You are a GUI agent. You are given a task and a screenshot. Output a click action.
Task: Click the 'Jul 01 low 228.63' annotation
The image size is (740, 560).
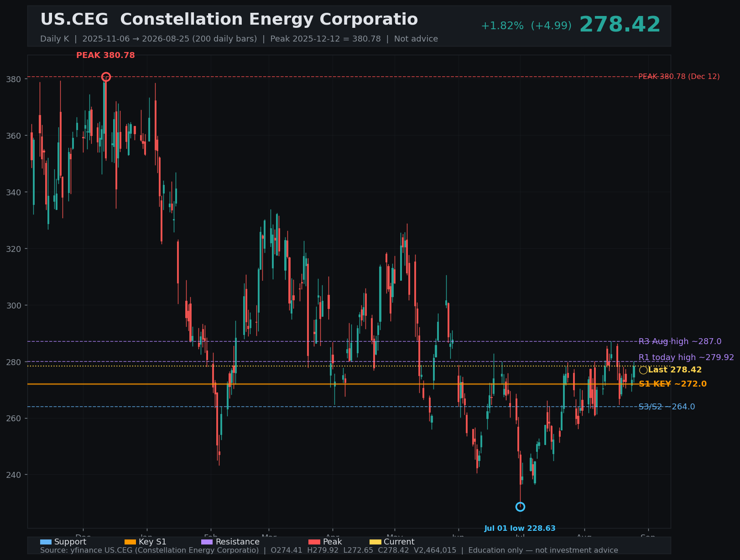(520, 529)
